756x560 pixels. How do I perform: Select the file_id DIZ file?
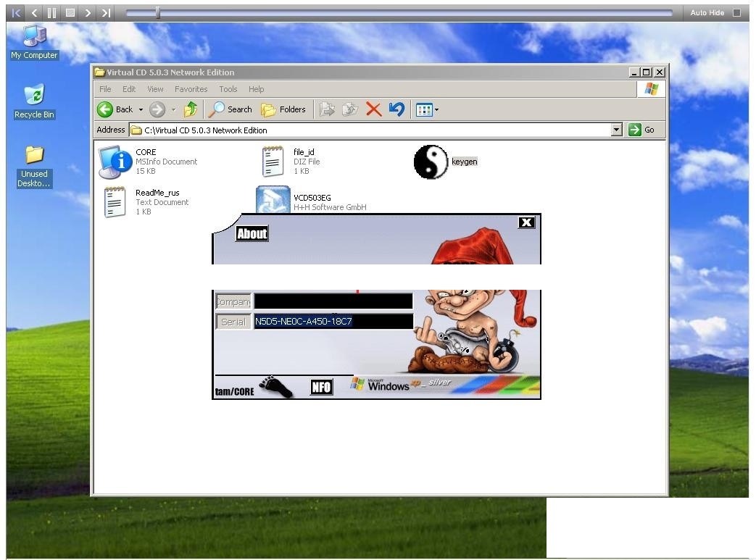click(291, 162)
